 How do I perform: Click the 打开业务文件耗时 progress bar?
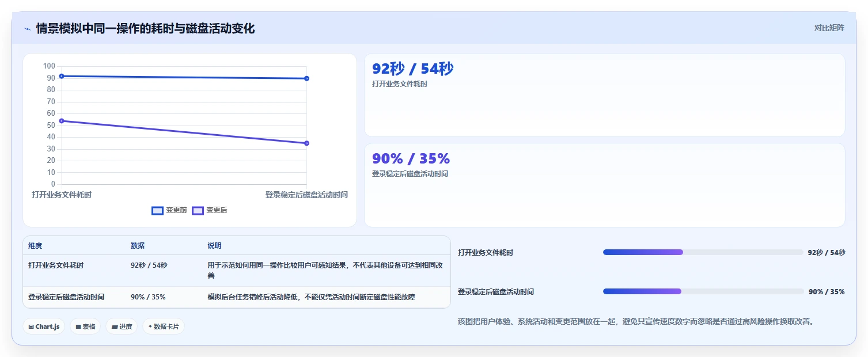(703, 252)
